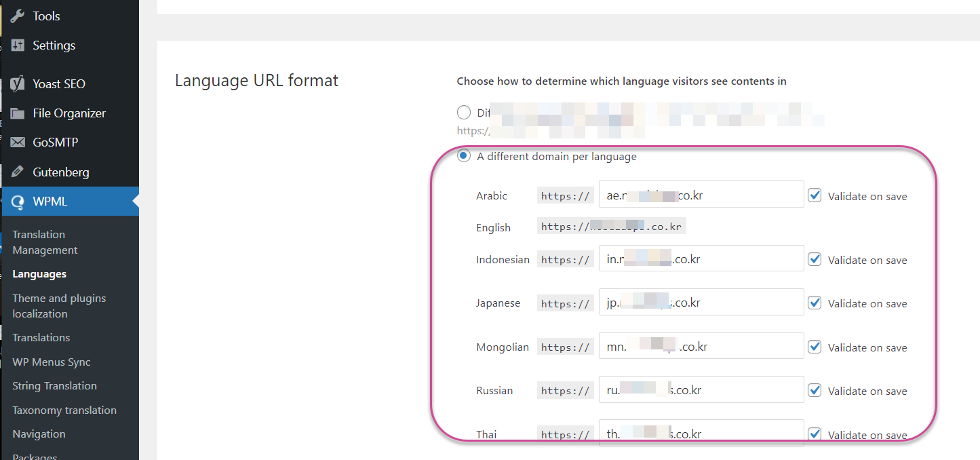Uncheck Validate on save for Japanese
The height and width of the screenshot is (460, 980).
(815, 303)
